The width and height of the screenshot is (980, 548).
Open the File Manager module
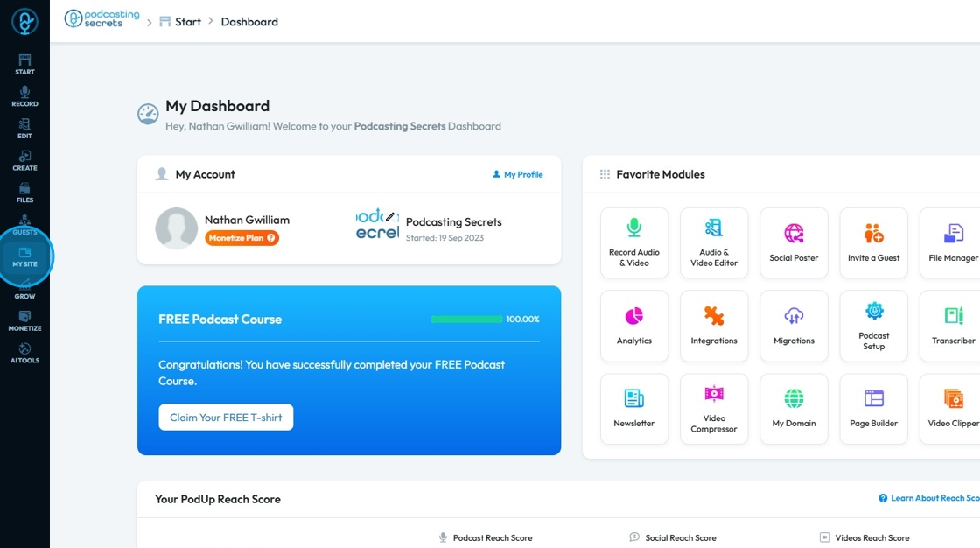pos(950,242)
